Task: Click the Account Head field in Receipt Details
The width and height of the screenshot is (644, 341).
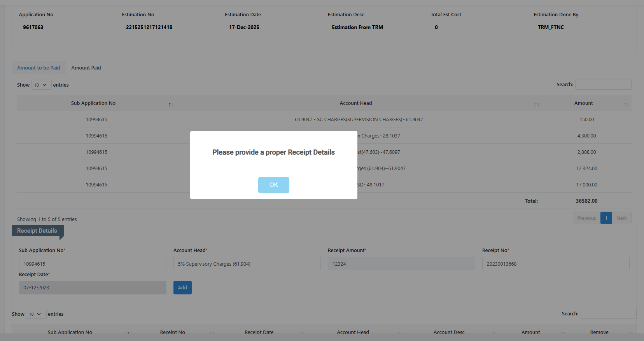Action: click(247, 264)
